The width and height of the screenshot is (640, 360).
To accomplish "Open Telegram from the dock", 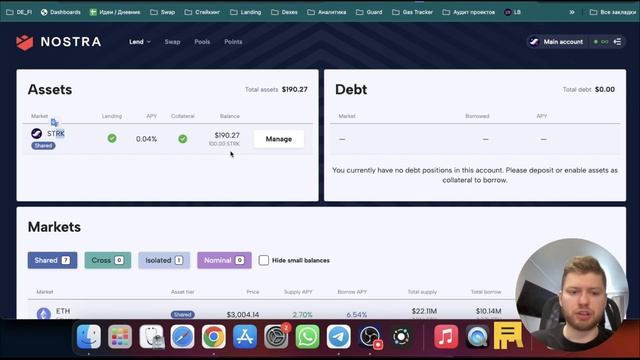I will coord(339,337).
